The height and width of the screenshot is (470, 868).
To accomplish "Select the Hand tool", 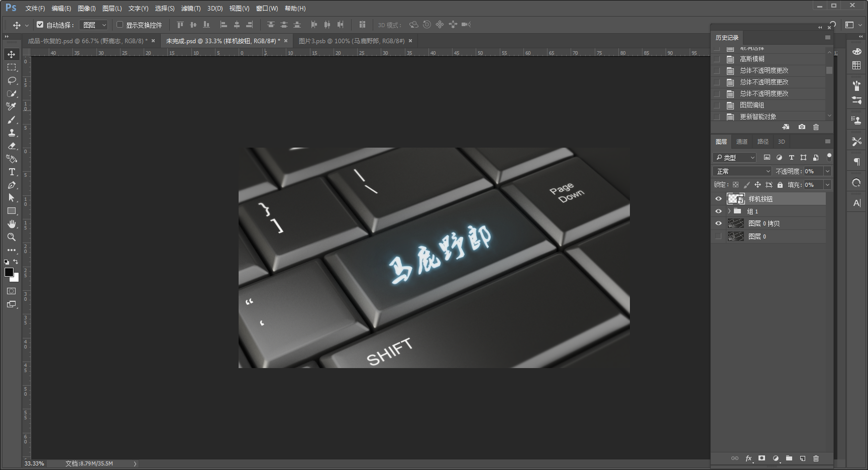I will pos(12,224).
